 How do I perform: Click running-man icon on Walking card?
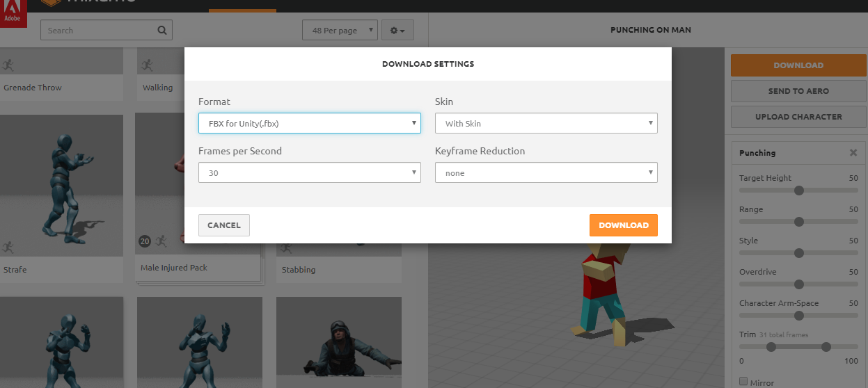coord(147,65)
